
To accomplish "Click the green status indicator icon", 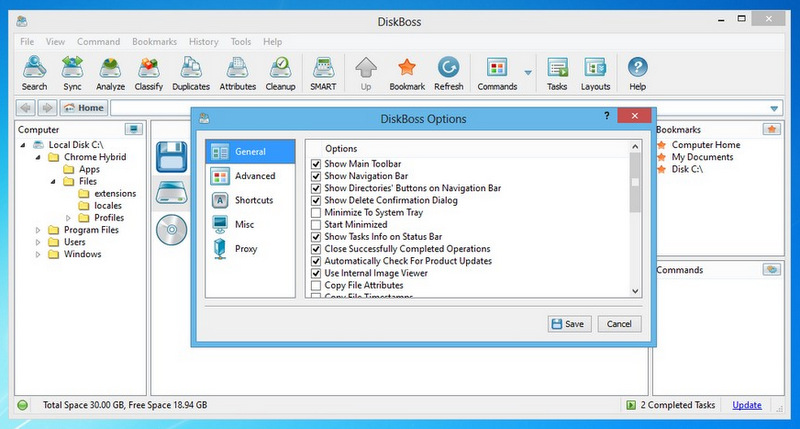I will [22, 405].
